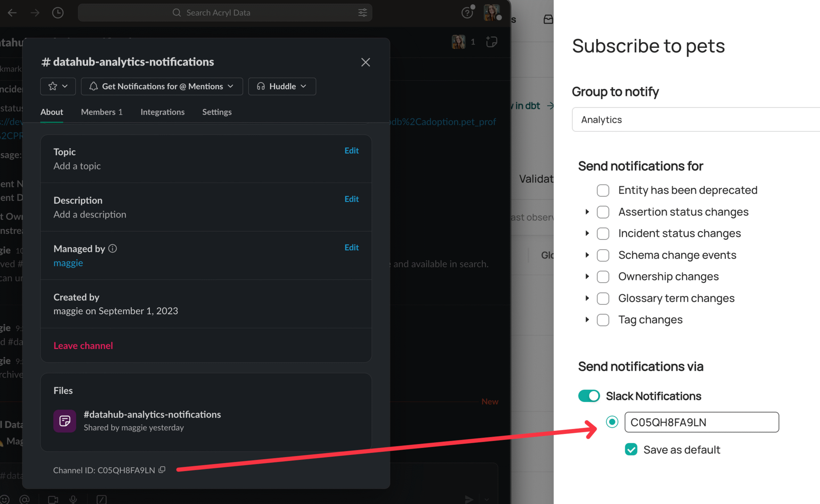Check Tag changes

(x=603, y=320)
